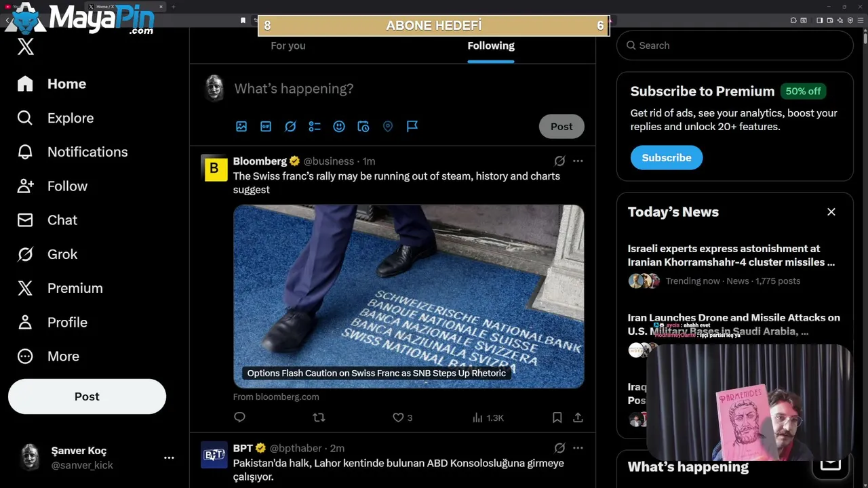Image resolution: width=868 pixels, height=488 pixels.
Task: Click the flag icon in composer toolbar
Action: (x=412, y=126)
